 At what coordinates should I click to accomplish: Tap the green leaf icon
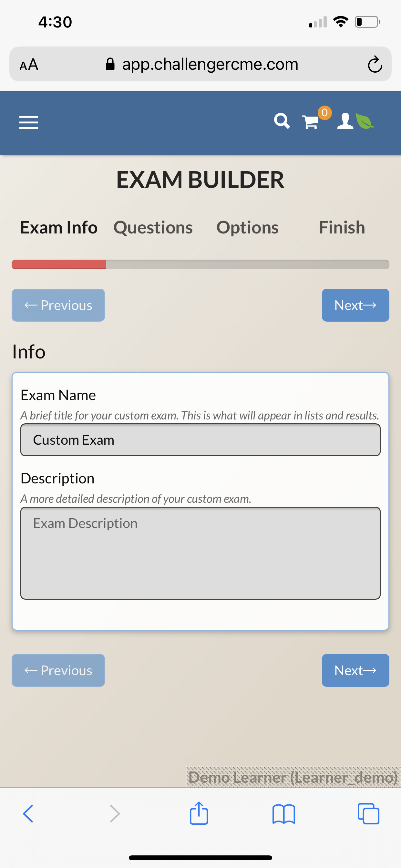[365, 121]
